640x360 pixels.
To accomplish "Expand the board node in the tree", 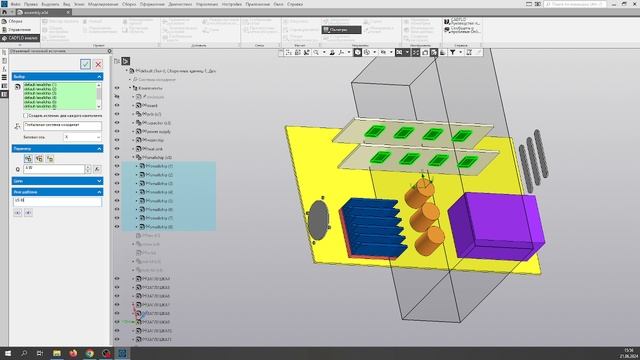I will [x=133, y=105].
